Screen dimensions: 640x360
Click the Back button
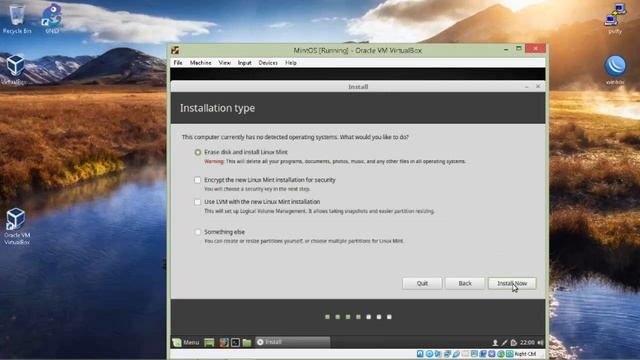pos(465,283)
